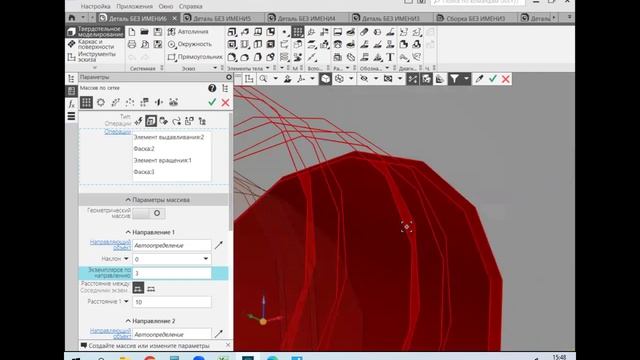The image size is (640, 360).
Task: Select the mirror array icon
Action: [159, 102]
